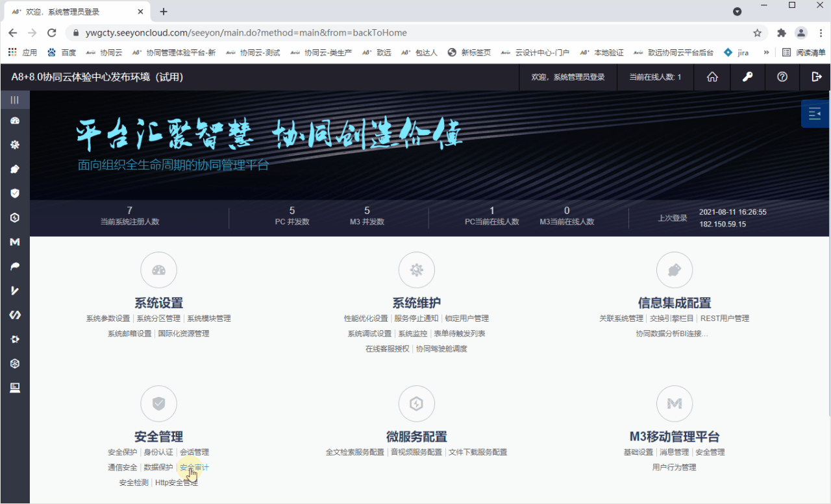Open the dashboard gauge icon in the sidebar
The height and width of the screenshot is (504, 831).
(14, 121)
